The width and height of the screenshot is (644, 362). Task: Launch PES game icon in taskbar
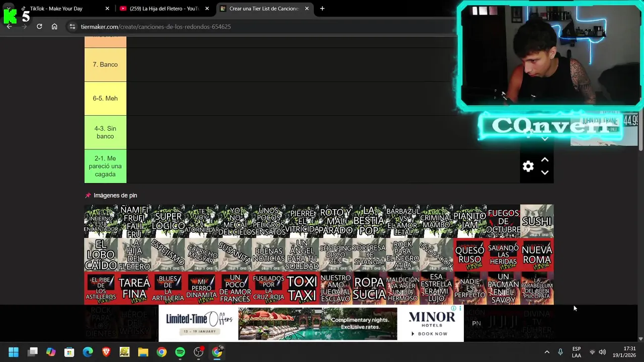pyautogui.click(x=125, y=352)
